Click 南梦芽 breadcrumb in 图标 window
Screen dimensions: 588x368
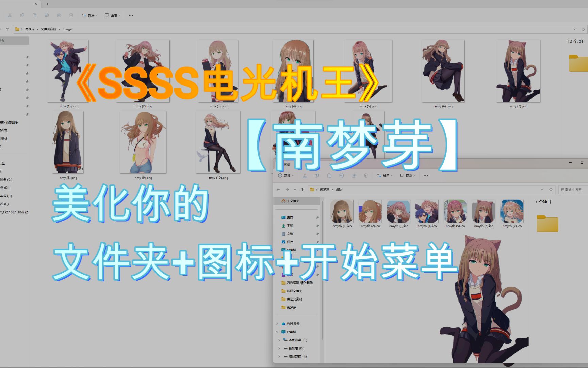(324, 189)
